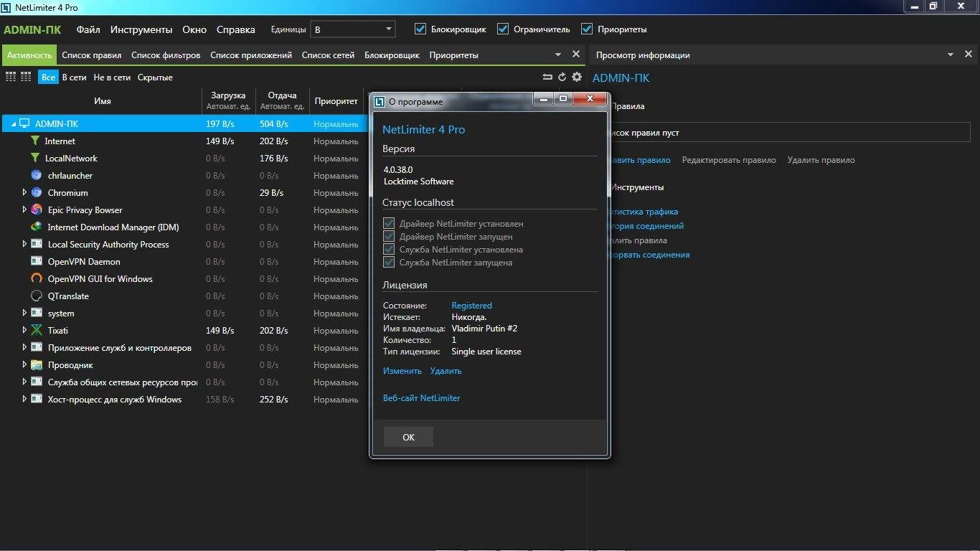
Task: Click the Проводник explorer icon
Action: 37,364
